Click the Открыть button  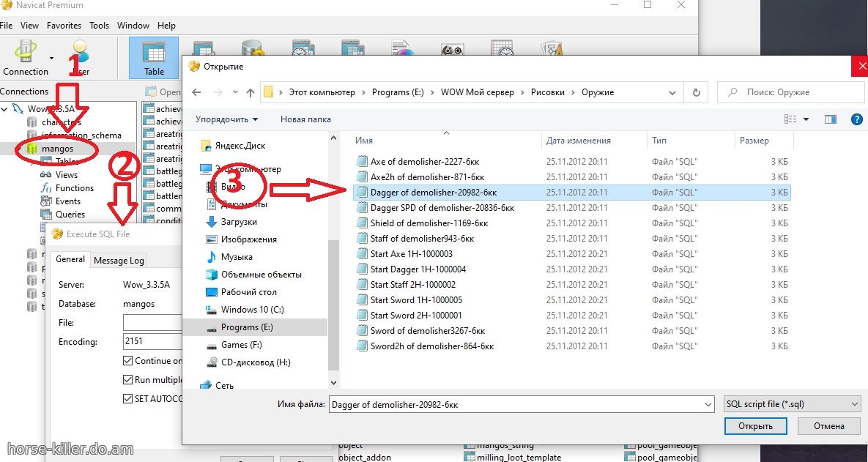755,426
